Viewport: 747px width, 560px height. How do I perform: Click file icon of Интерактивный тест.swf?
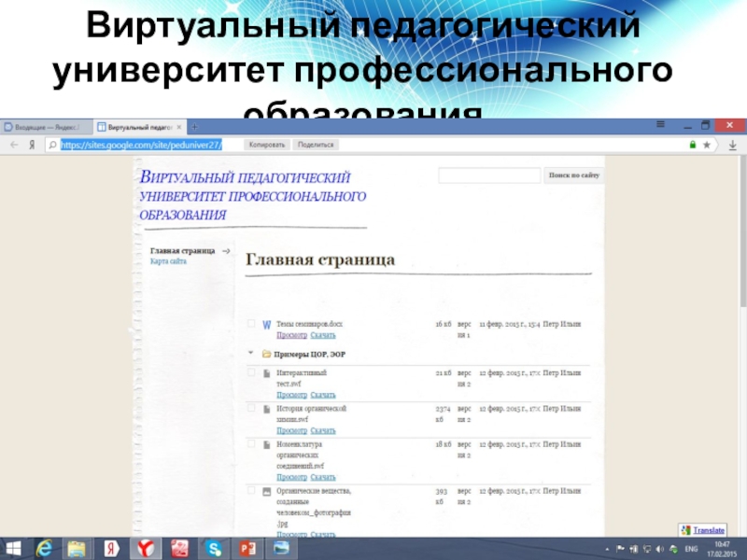tap(267, 373)
